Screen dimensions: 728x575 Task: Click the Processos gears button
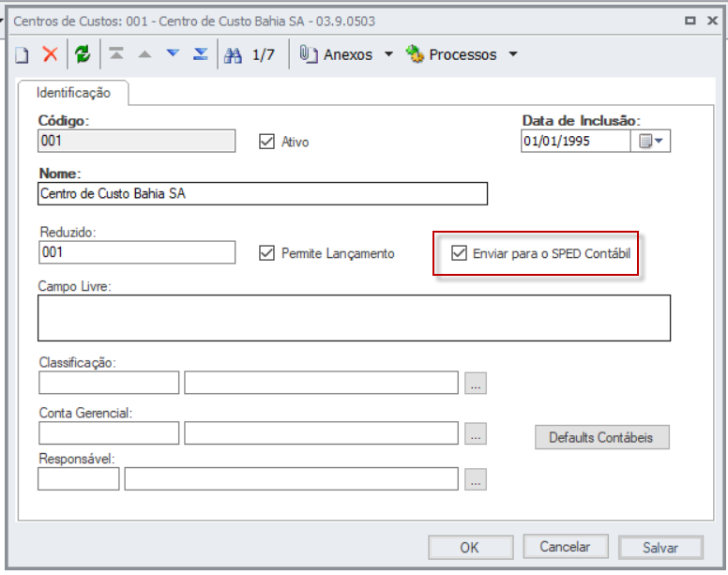point(451,54)
